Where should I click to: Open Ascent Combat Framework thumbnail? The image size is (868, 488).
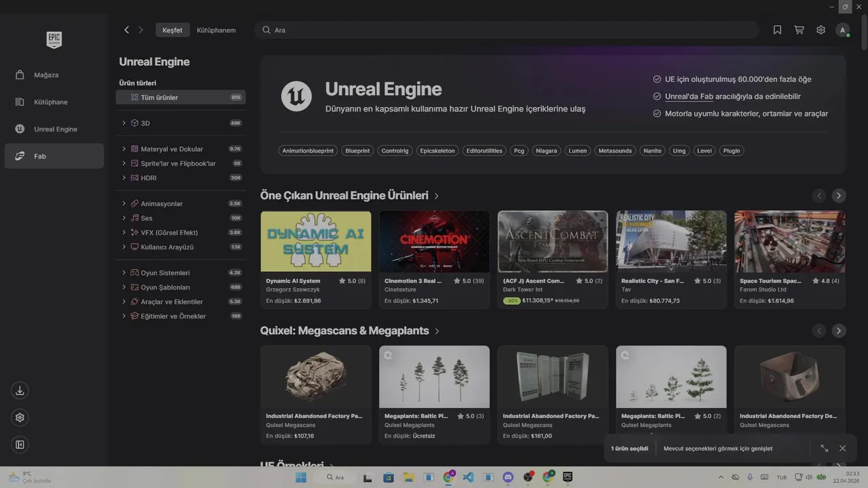[553, 241]
